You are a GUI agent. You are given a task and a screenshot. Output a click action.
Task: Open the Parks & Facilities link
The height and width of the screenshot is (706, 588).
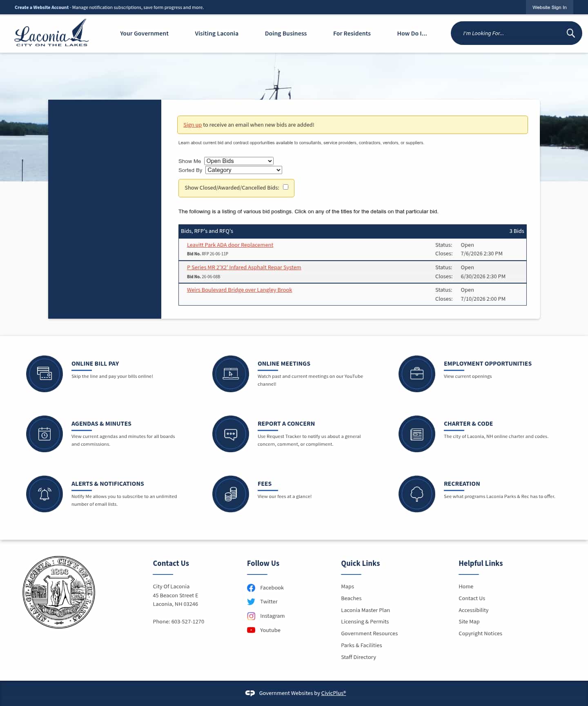coord(362,645)
